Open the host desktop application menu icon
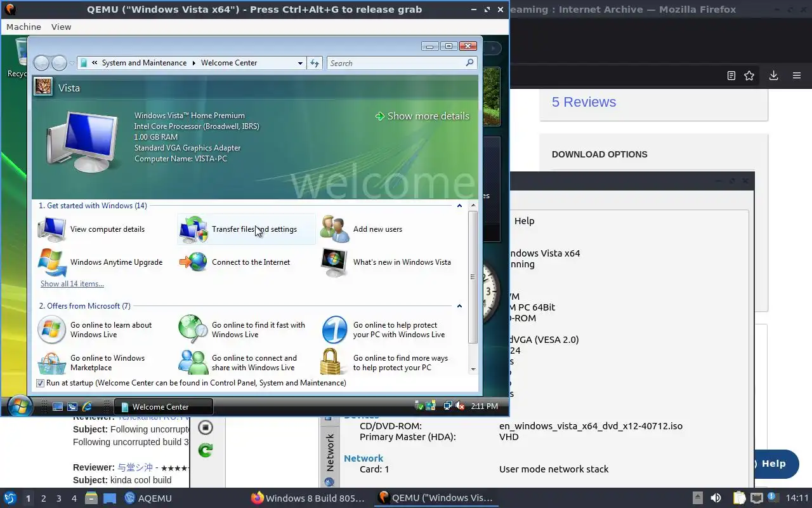This screenshot has width=812, height=508. tap(10, 498)
